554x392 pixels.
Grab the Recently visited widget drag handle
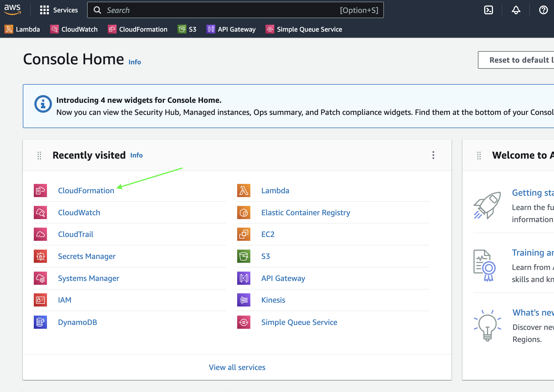coord(39,155)
